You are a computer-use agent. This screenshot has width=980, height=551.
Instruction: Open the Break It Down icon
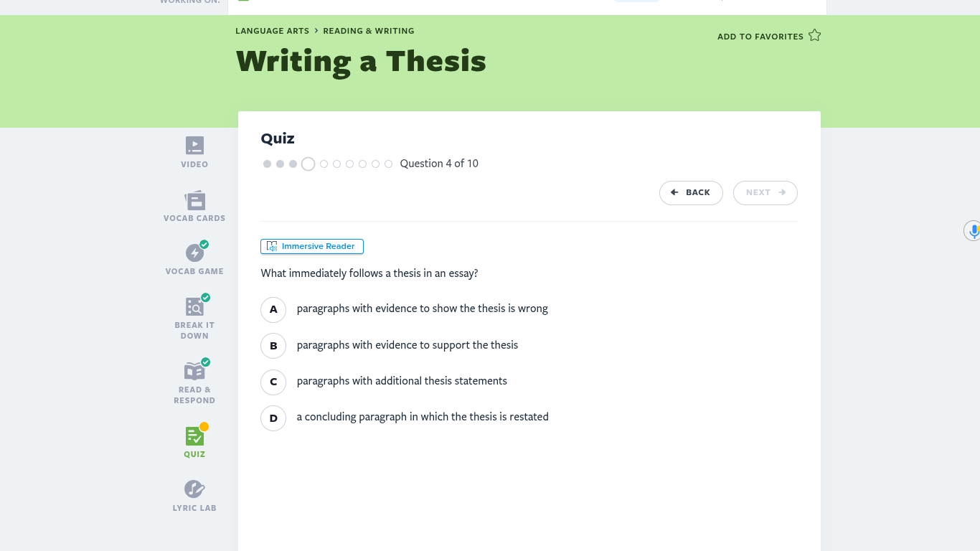(x=194, y=306)
